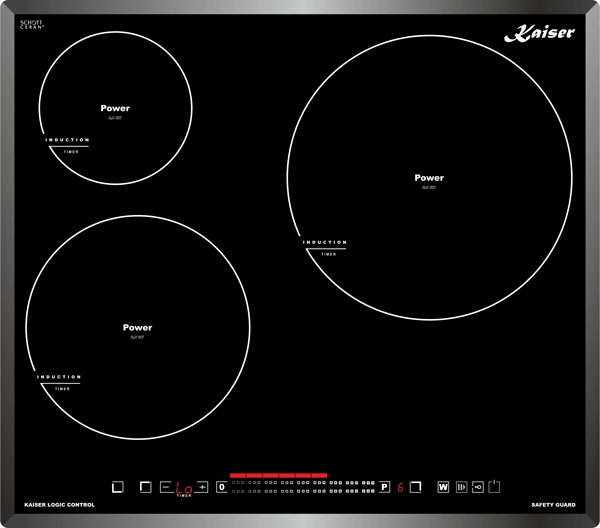
Task: Tap the 0 heat level button
Action: coord(221,487)
